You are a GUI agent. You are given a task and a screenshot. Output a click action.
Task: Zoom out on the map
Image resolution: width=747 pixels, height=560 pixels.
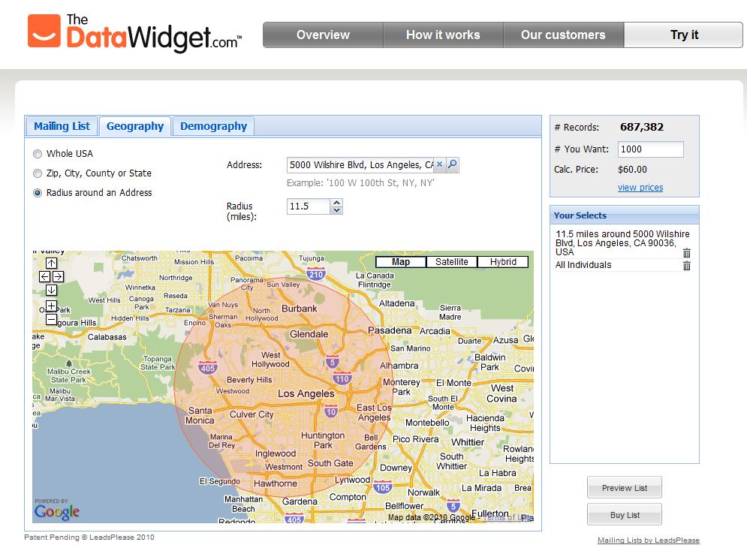coord(51,319)
